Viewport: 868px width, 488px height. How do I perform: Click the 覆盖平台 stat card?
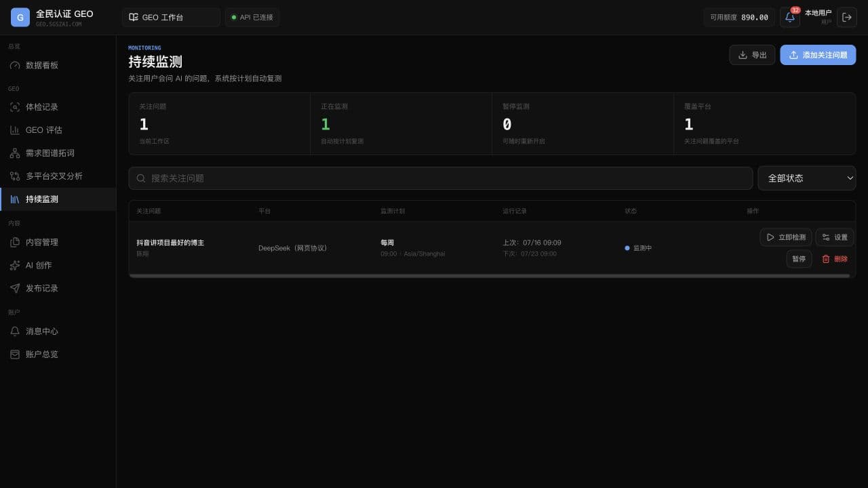pos(764,124)
